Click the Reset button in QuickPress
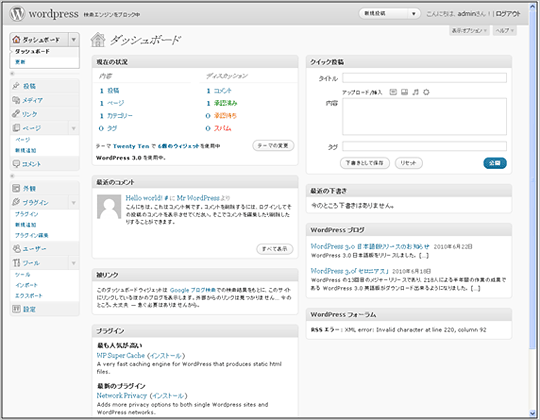The image size is (540, 420). 408,163
